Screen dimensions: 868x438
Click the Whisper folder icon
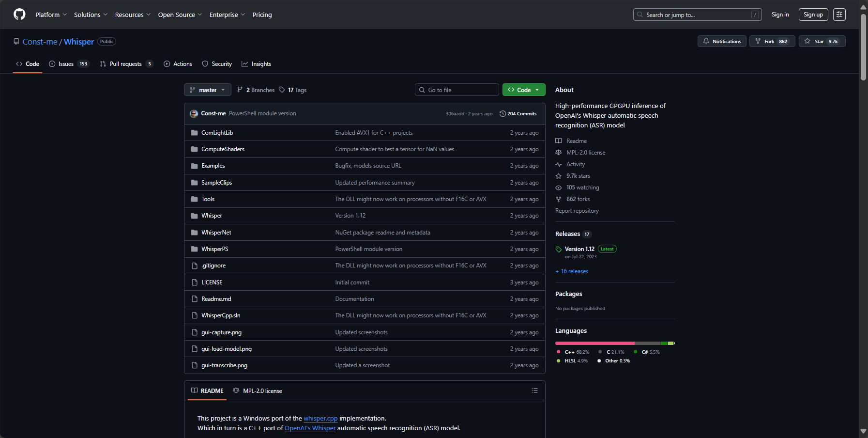[195, 216]
